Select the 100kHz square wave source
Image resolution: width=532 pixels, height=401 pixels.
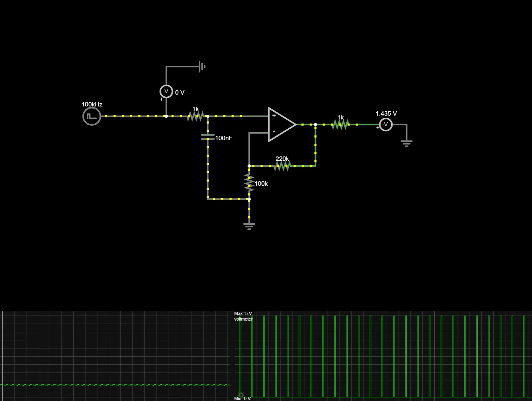tap(91, 116)
